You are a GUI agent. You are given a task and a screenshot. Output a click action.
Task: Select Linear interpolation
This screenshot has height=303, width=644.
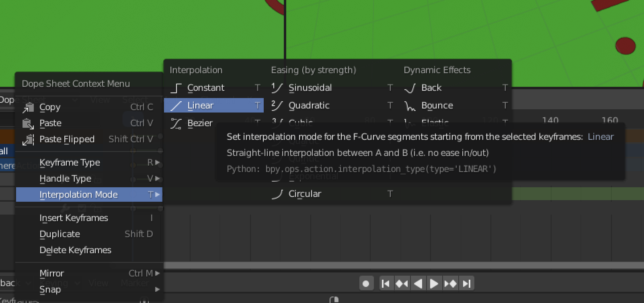click(x=214, y=105)
